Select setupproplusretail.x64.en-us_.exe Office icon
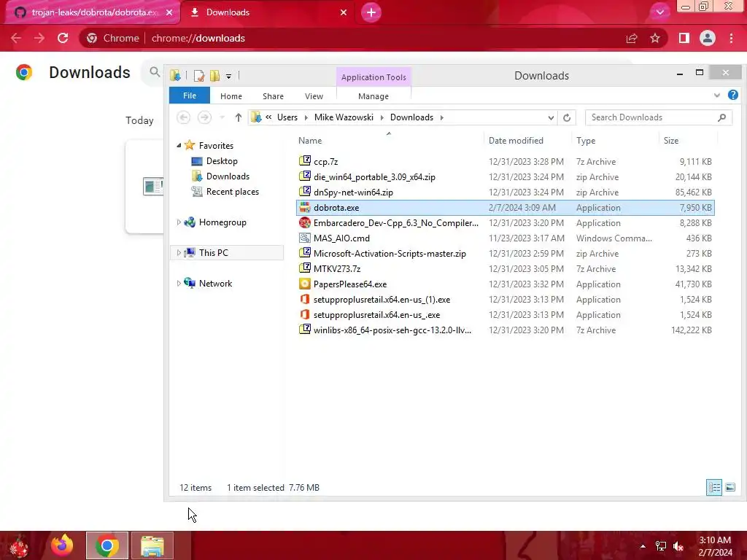747x560 pixels. point(305,314)
